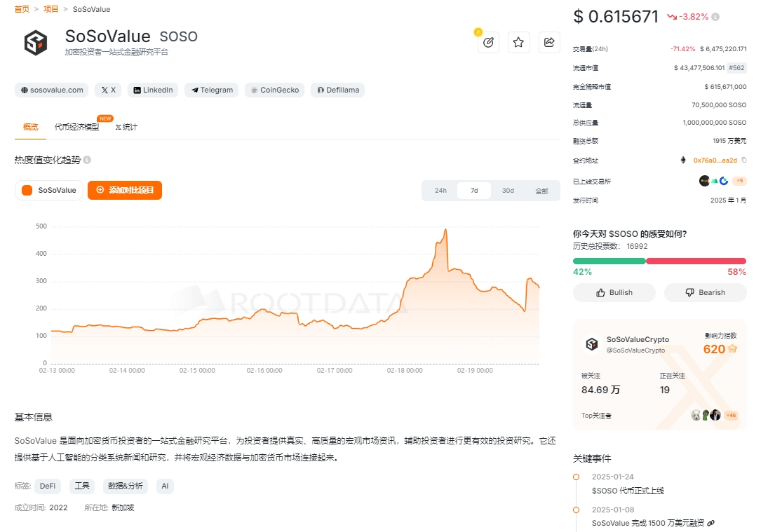This screenshot has height=532, width=775.
Task: Click the influence index crown icon
Action: pyautogui.click(x=732, y=349)
